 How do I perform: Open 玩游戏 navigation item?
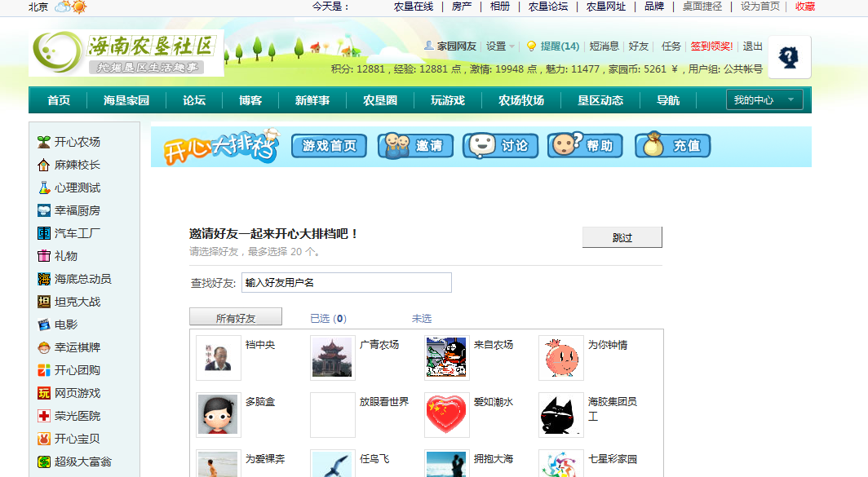click(447, 100)
